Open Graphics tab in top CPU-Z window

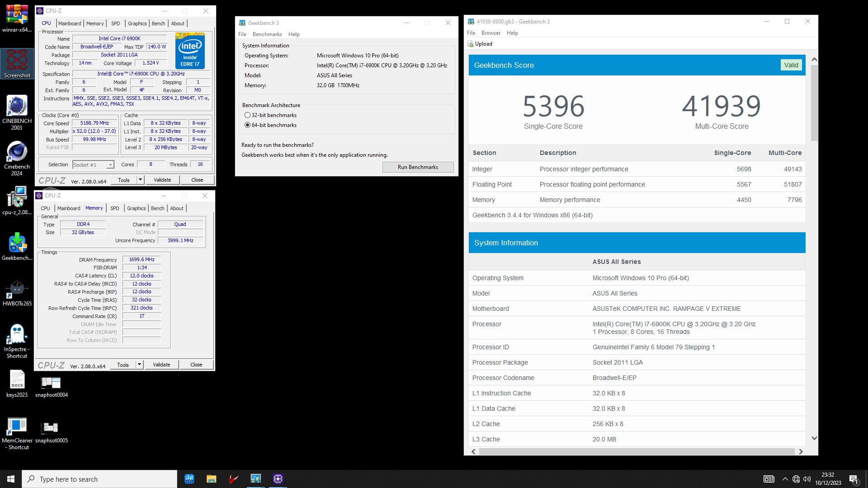click(137, 23)
